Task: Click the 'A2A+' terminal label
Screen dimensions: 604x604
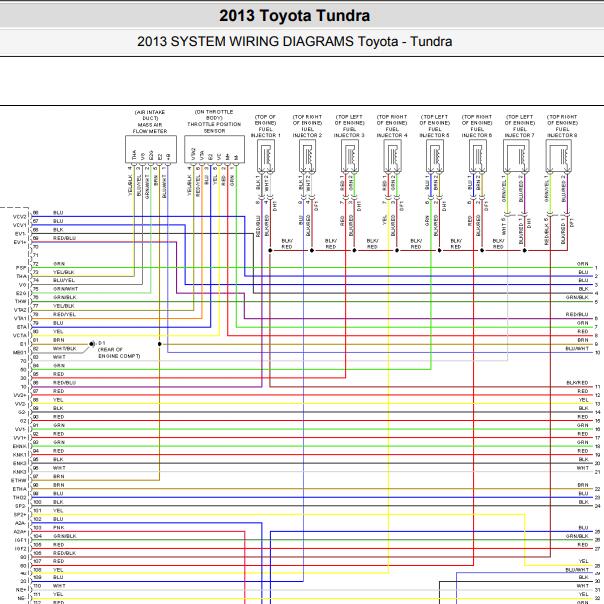Action: [20, 532]
